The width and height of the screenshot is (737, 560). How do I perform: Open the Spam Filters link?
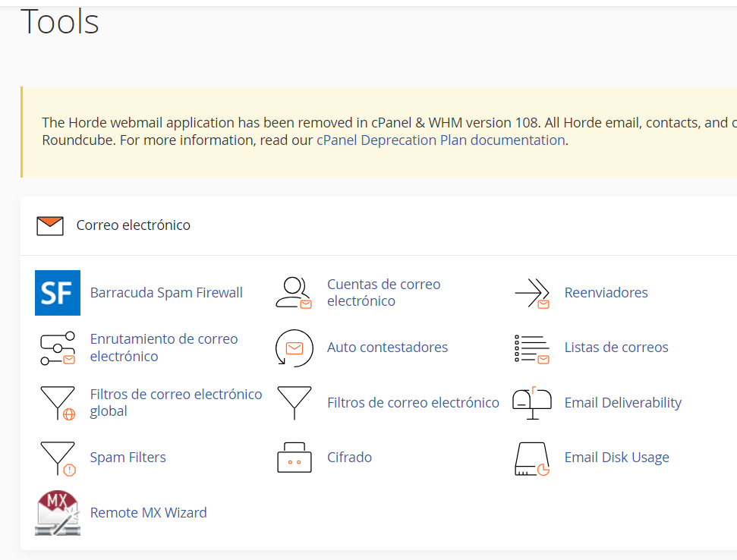pyautogui.click(x=128, y=458)
